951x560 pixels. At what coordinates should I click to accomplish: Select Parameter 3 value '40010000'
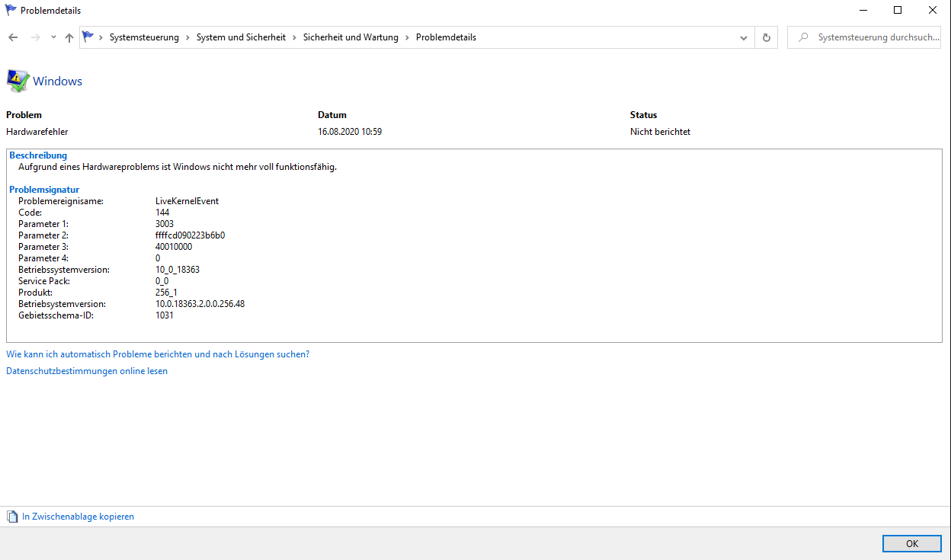click(174, 247)
